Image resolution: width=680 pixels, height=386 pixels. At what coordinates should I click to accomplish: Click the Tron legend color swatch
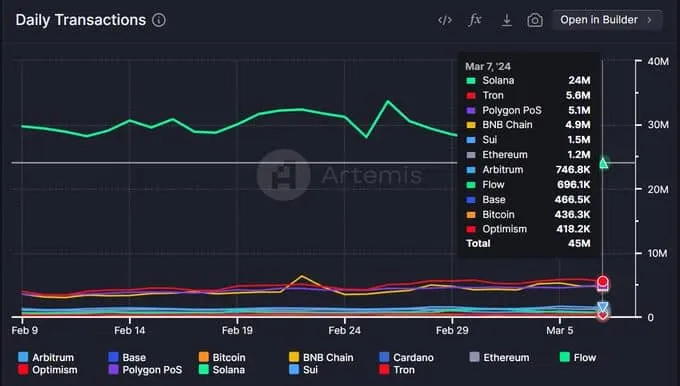point(384,370)
